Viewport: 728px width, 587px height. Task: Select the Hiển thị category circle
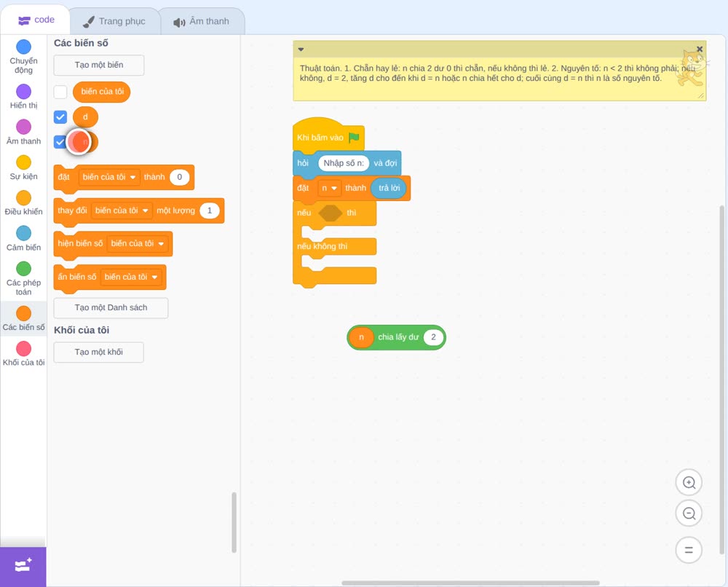[24, 92]
